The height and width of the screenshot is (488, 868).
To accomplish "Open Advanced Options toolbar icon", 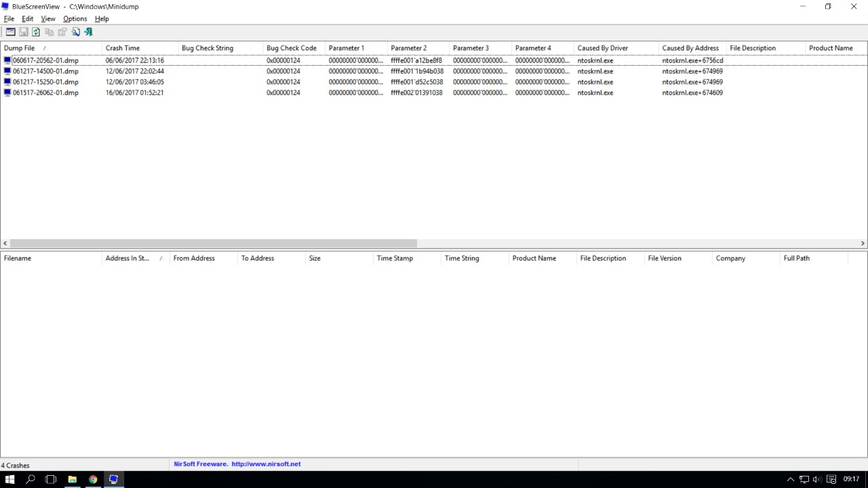I will (10, 32).
